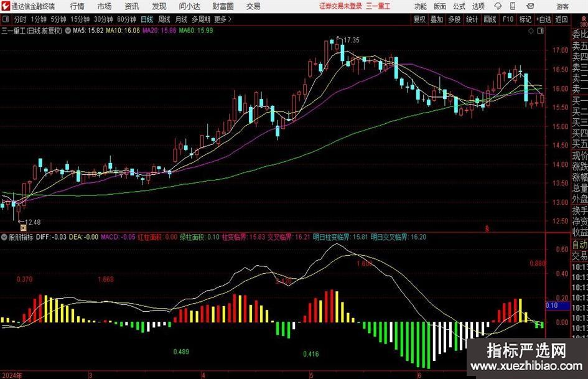Image resolution: width=588 pixels, height=379 pixels.
Task: Click the 游客 guest account label
Action: pyautogui.click(x=562, y=6)
